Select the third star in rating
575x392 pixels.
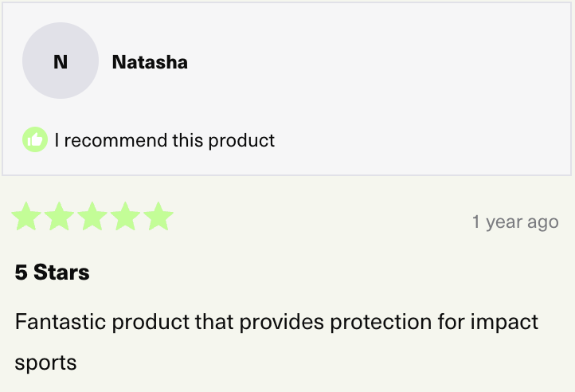(92, 217)
